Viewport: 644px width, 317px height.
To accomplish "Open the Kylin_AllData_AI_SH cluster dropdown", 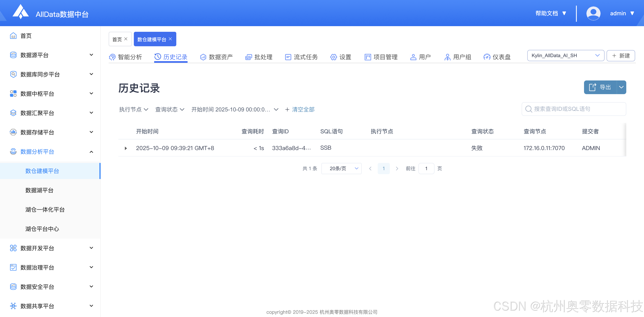I will pyautogui.click(x=566, y=56).
